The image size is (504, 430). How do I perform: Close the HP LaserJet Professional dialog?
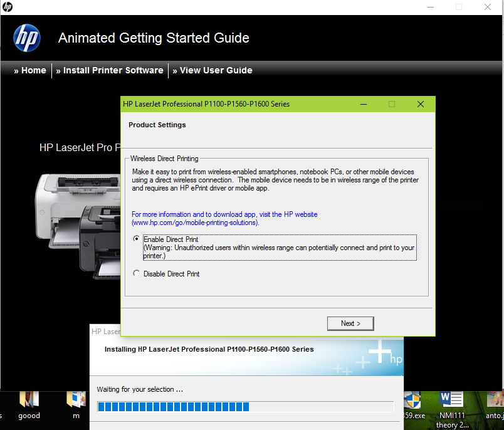tap(421, 104)
